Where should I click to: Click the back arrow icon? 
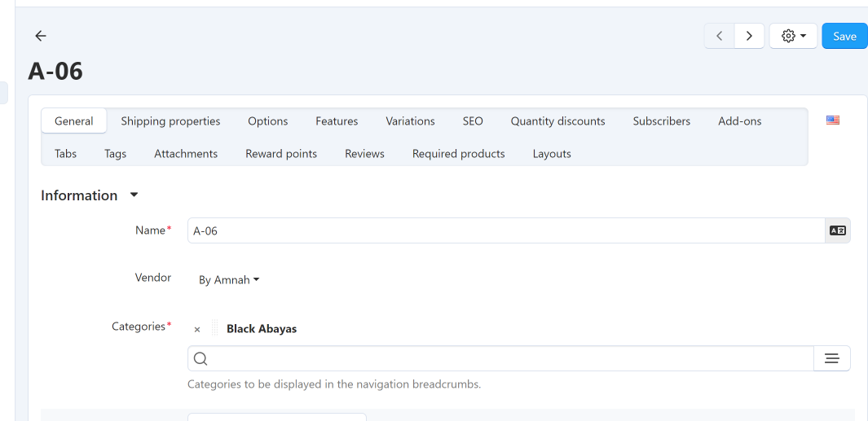point(41,36)
